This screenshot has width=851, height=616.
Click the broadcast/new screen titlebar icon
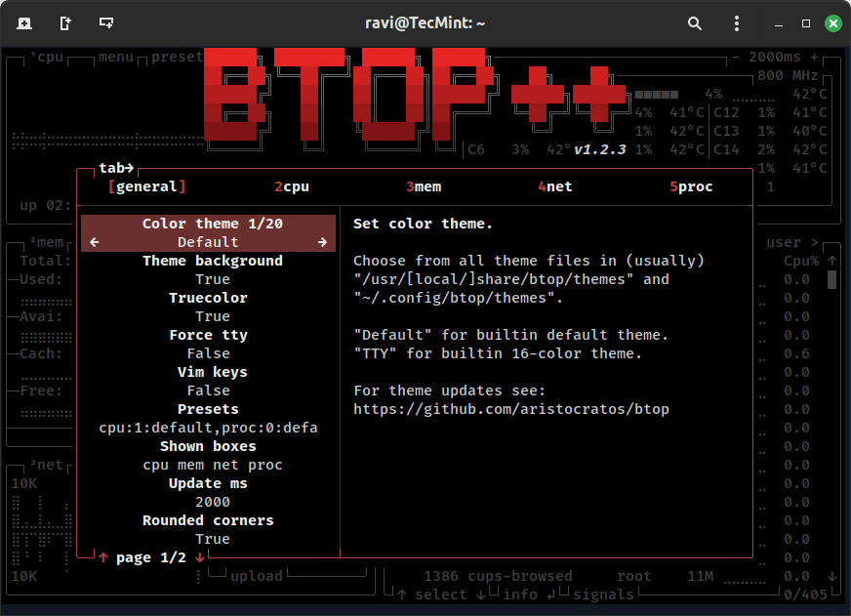coord(106,22)
